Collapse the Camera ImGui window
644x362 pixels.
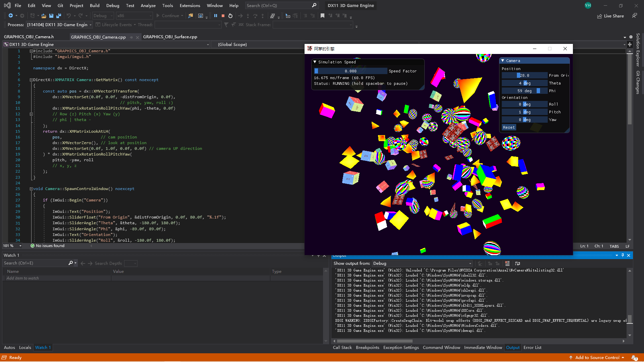503,61
